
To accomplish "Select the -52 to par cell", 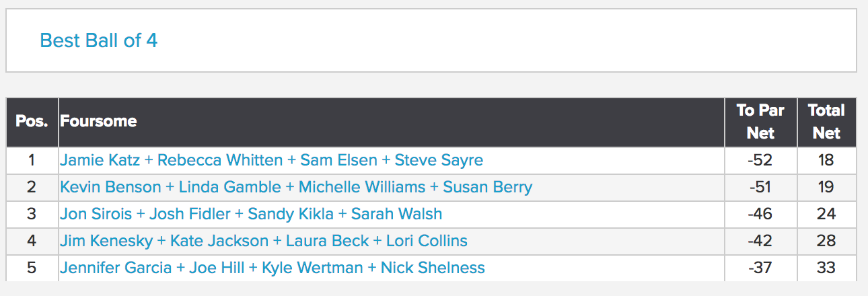I will click(760, 160).
